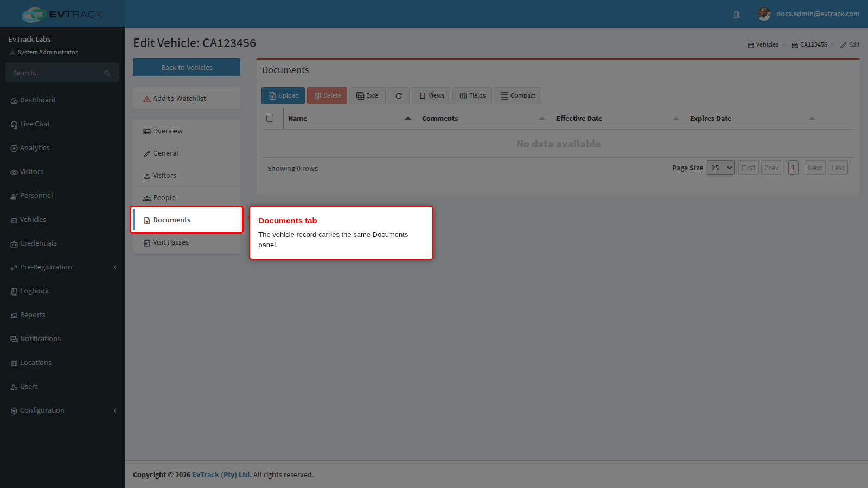
Task: Click the red Delete button
Action: pos(327,95)
